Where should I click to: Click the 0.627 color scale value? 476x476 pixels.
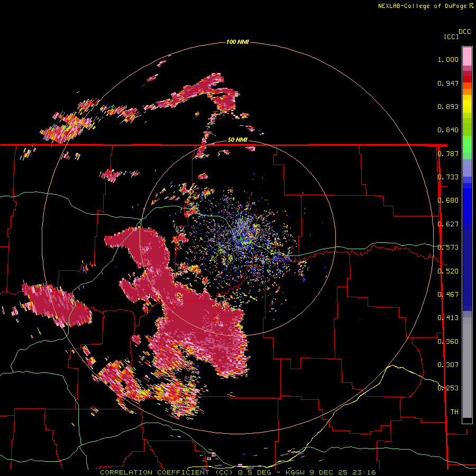448,224
